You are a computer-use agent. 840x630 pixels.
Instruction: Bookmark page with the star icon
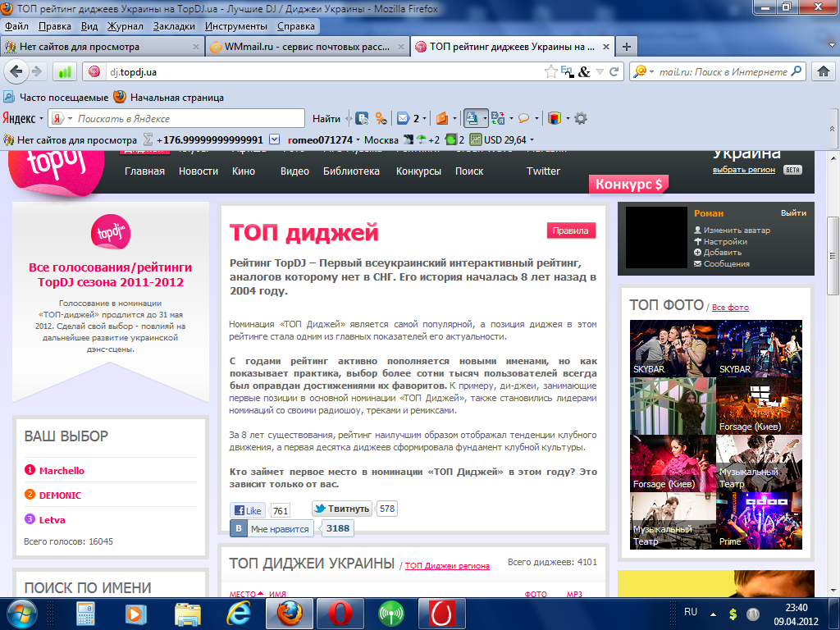coord(550,71)
